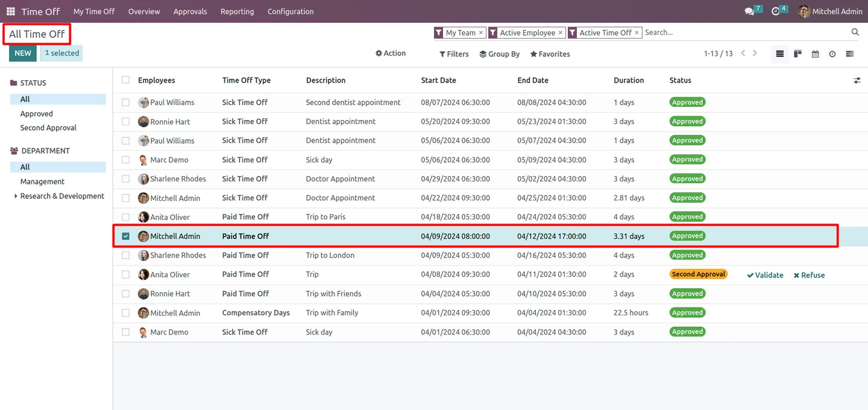
Task: Open the conversations icon with badge 7
Action: pos(749,11)
